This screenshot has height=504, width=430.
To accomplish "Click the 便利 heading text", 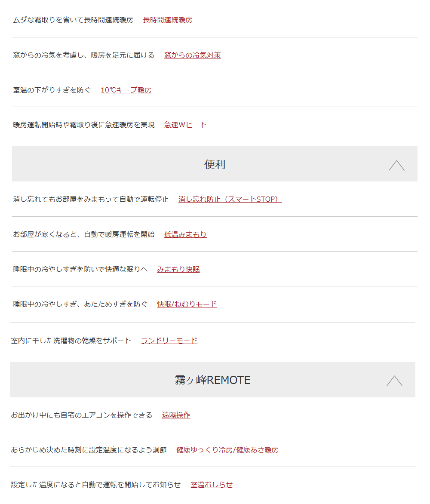I will (x=215, y=164).
